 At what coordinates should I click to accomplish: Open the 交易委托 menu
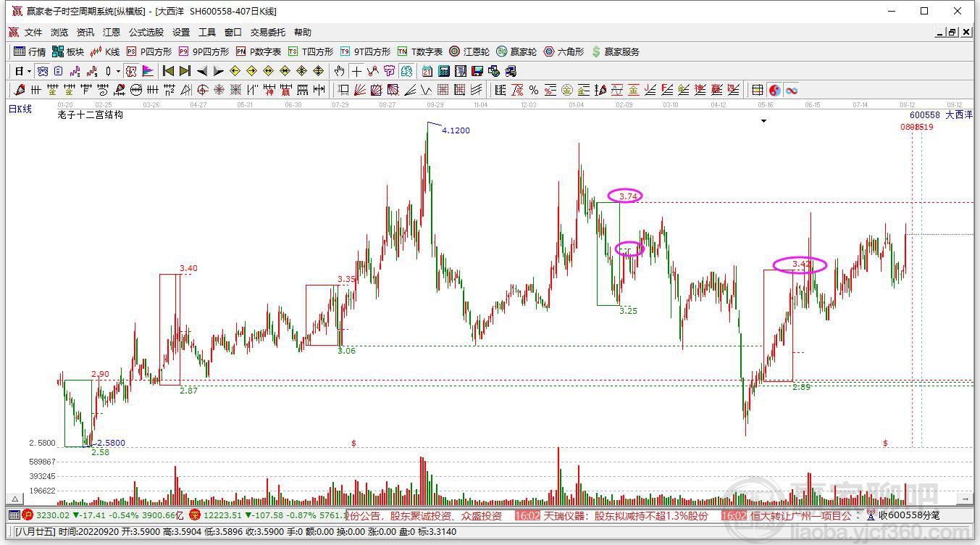268,33
